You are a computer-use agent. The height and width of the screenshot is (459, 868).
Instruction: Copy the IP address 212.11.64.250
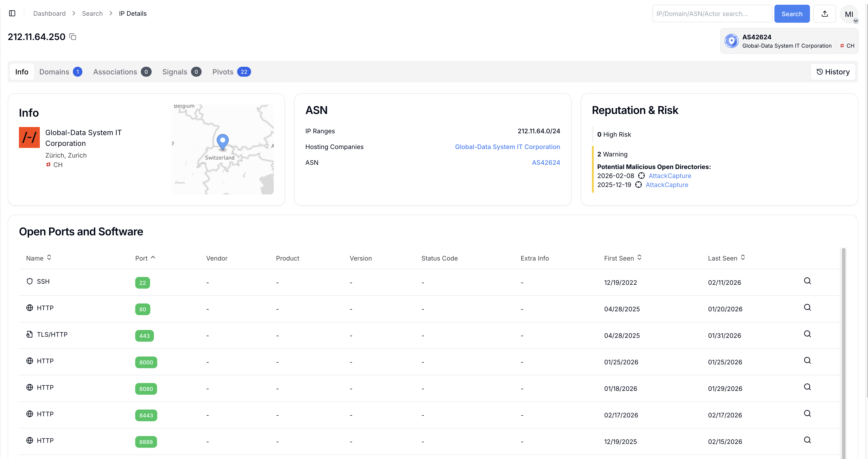73,37
